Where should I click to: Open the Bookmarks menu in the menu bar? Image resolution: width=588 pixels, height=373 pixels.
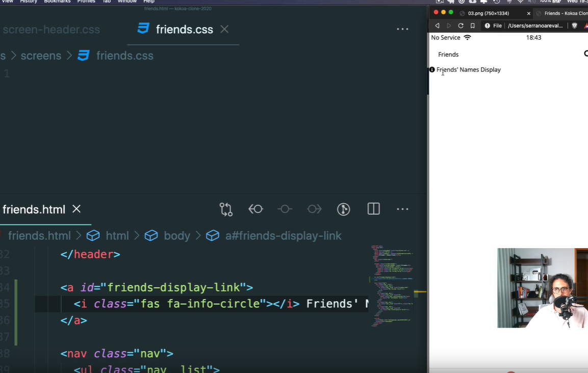tap(57, 2)
